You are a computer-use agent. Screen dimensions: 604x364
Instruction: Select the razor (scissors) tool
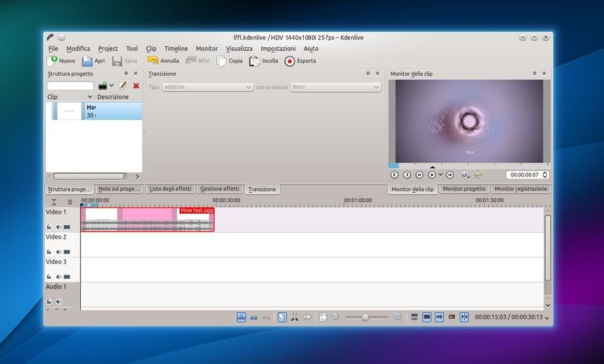tap(294, 317)
